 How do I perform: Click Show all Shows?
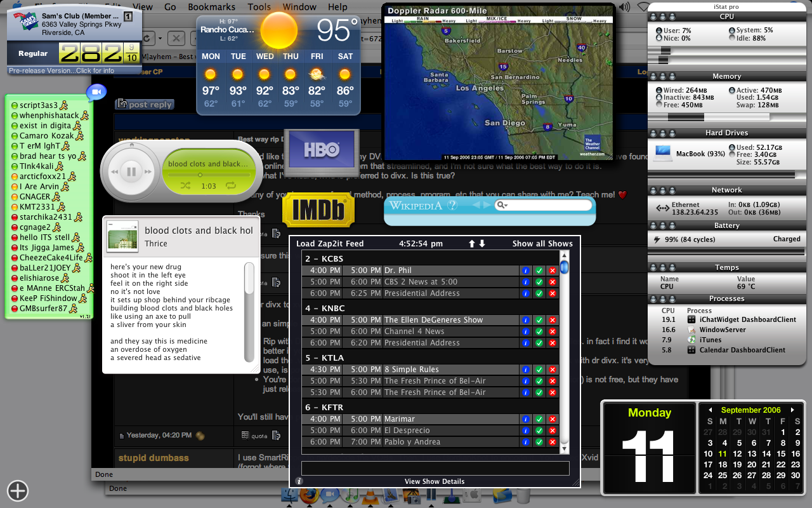[x=542, y=244]
